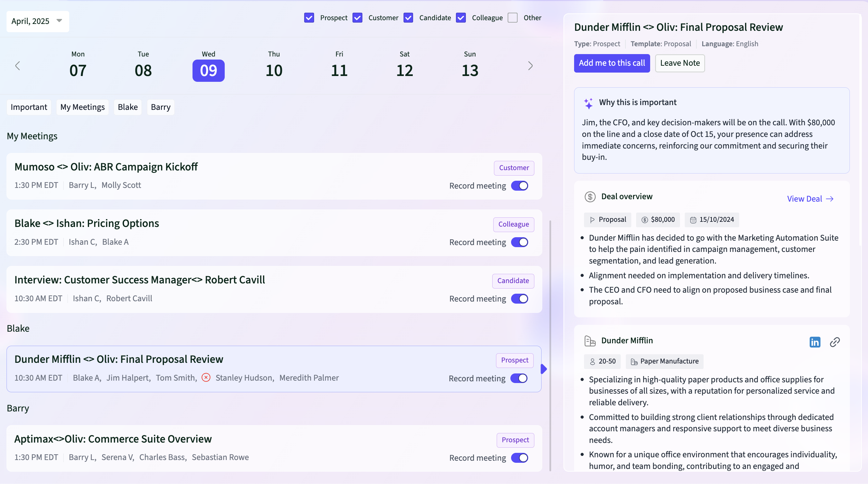Click attendee Stanley Hudson in Dunder Mifflin meeting
The image size is (868, 484).
click(244, 378)
